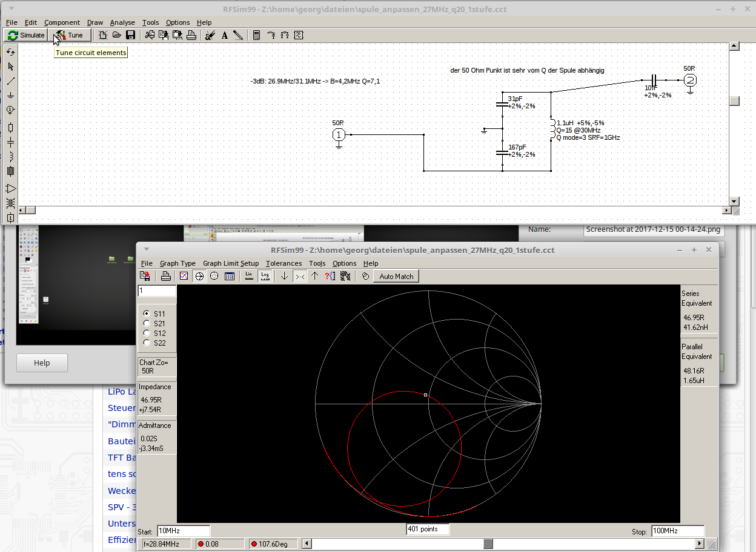Select the resistor component tool
Image resolution: width=756 pixels, height=552 pixels.
[x=10, y=127]
